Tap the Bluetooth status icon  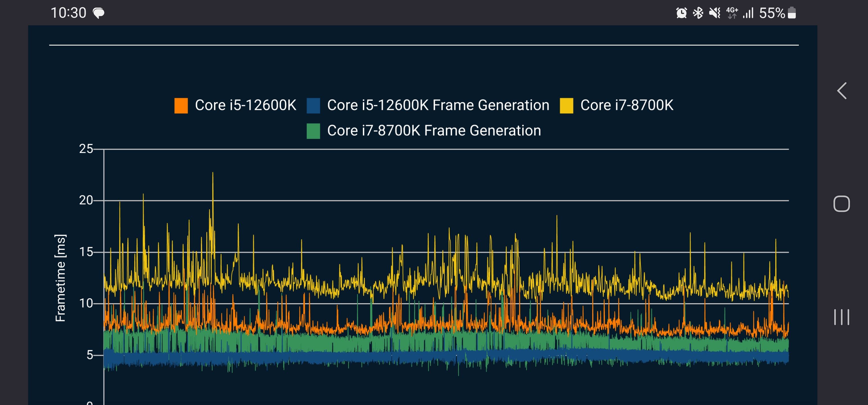pyautogui.click(x=698, y=13)
